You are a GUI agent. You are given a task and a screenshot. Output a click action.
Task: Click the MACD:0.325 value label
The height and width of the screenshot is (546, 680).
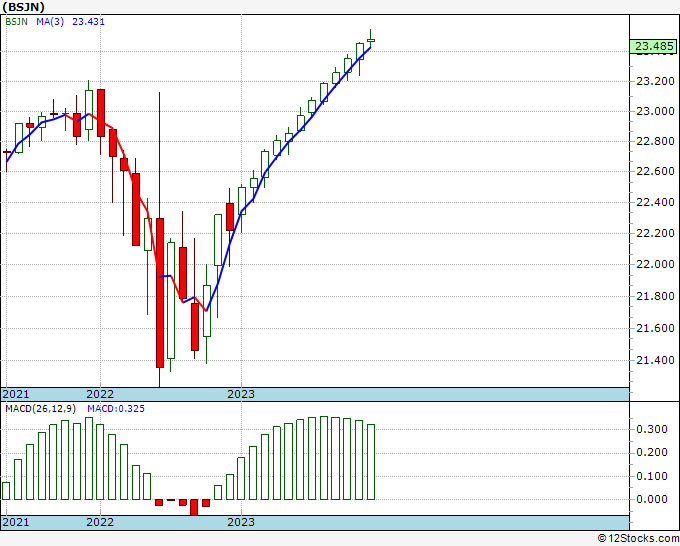[116, 409]
